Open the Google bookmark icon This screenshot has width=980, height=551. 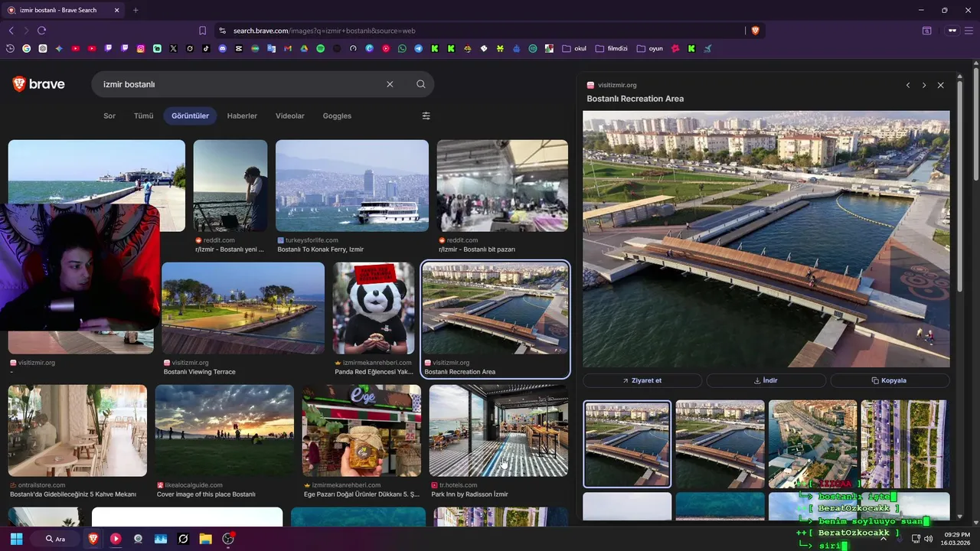pyautogui.click(x=26, y=48)
